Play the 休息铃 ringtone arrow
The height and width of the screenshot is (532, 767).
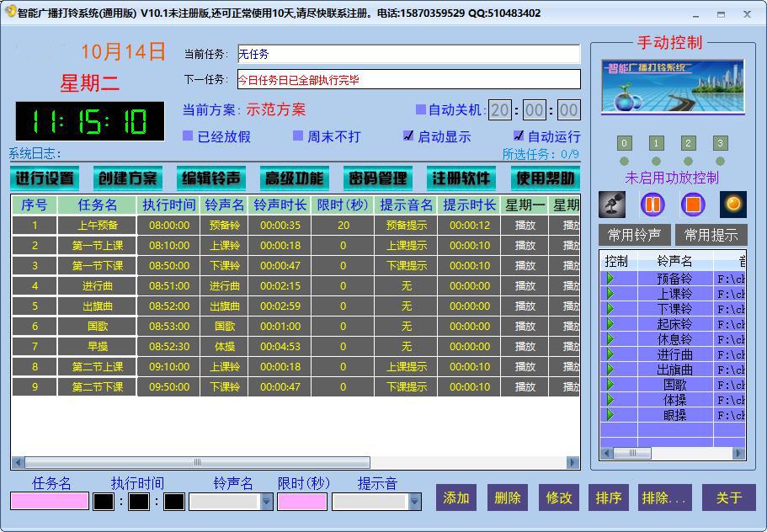tap(610, 339)
